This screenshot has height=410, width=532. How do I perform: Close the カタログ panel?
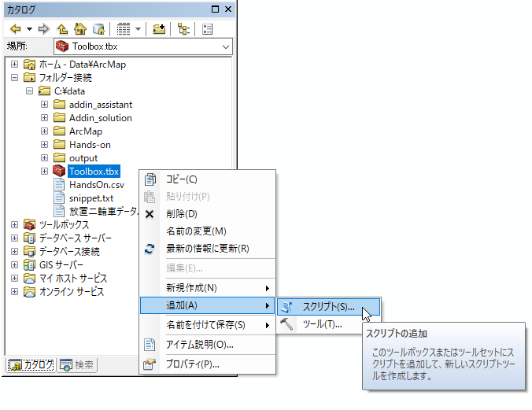228,9
